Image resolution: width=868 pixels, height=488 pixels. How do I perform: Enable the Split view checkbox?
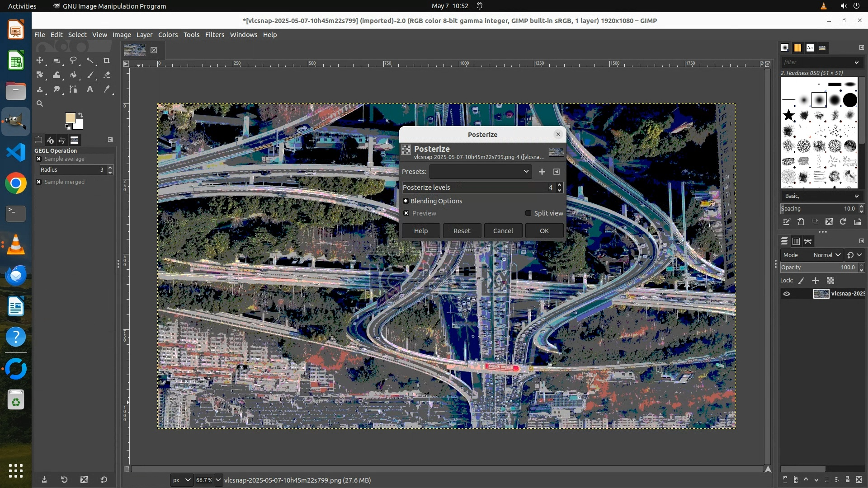(528, 213)
